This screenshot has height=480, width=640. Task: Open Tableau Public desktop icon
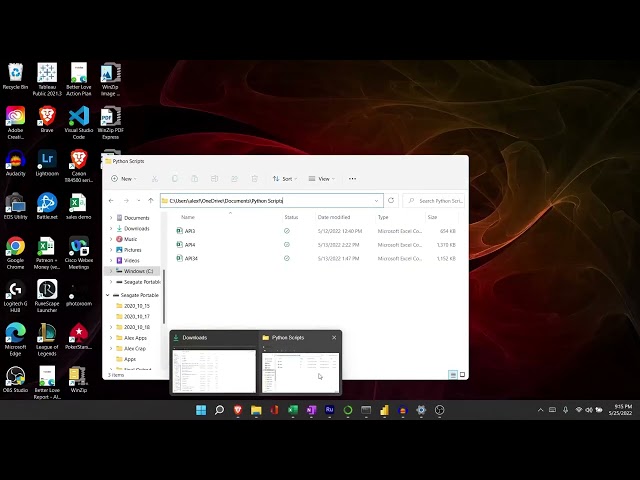(47, 80)
